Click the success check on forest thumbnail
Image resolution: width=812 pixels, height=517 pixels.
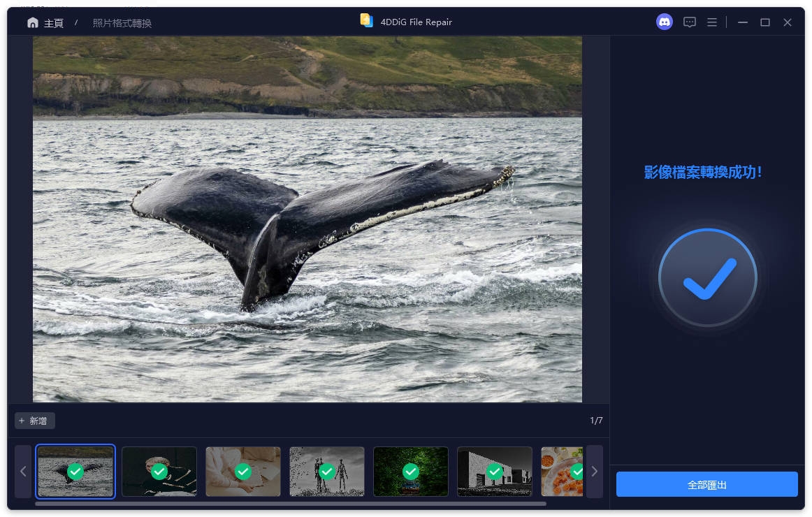coord(411,472)
